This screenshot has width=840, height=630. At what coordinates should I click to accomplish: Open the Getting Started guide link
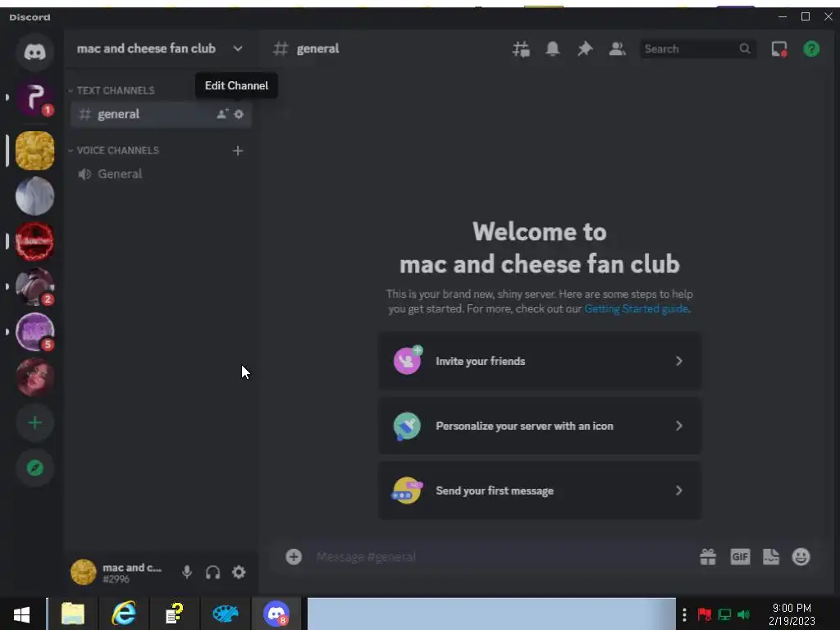point(637,309)
